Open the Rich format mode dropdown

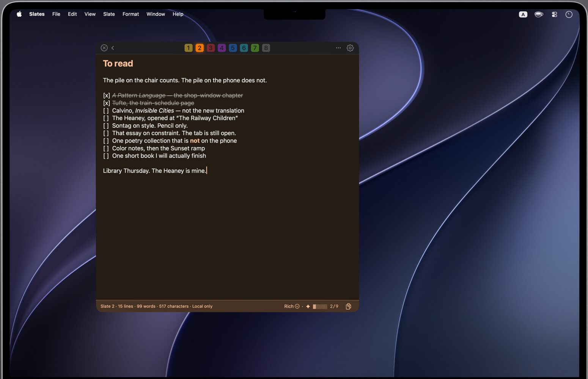292,306
